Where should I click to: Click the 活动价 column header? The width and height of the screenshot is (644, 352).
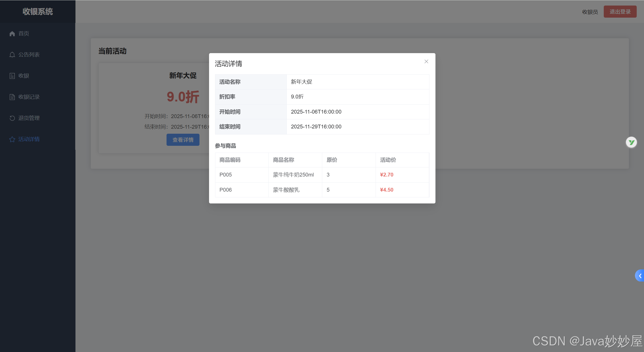[x=388, y=160]
